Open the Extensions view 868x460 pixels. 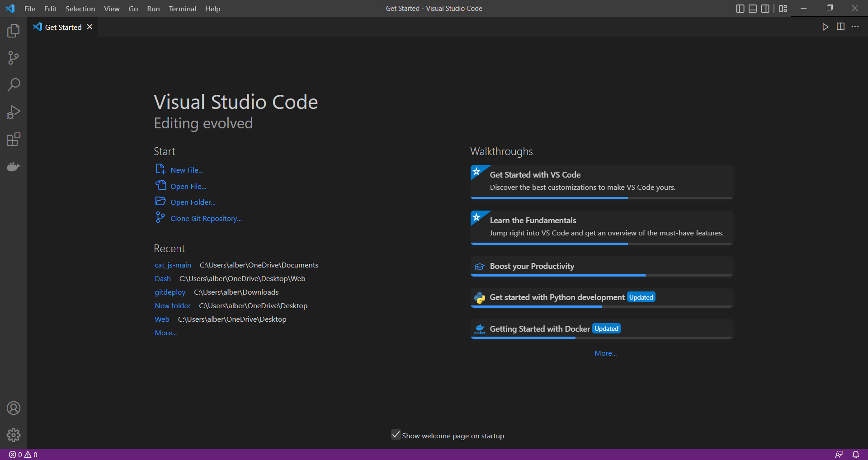pyautogui.click(x=14, y=139)
